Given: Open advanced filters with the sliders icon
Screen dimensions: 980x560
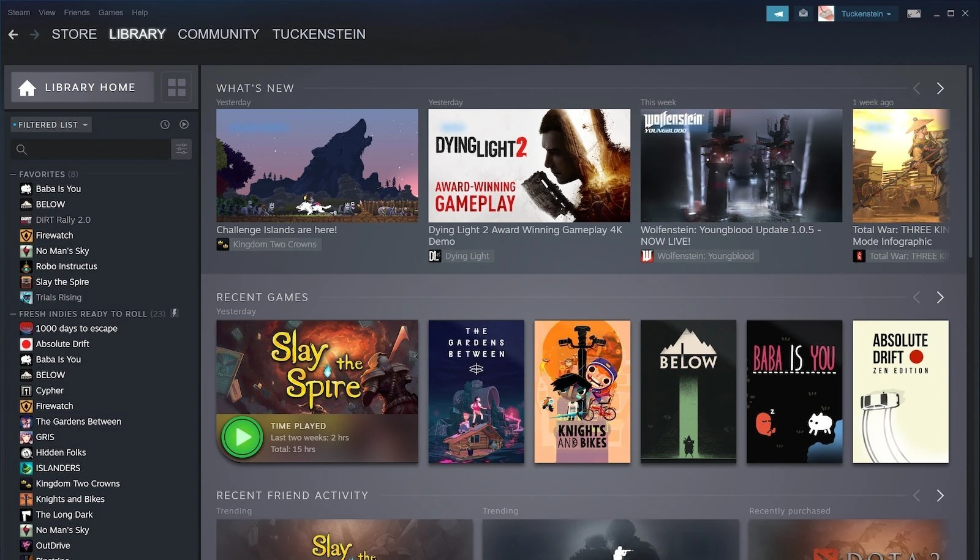Looking at the screenshot, I should coord(181,149).
